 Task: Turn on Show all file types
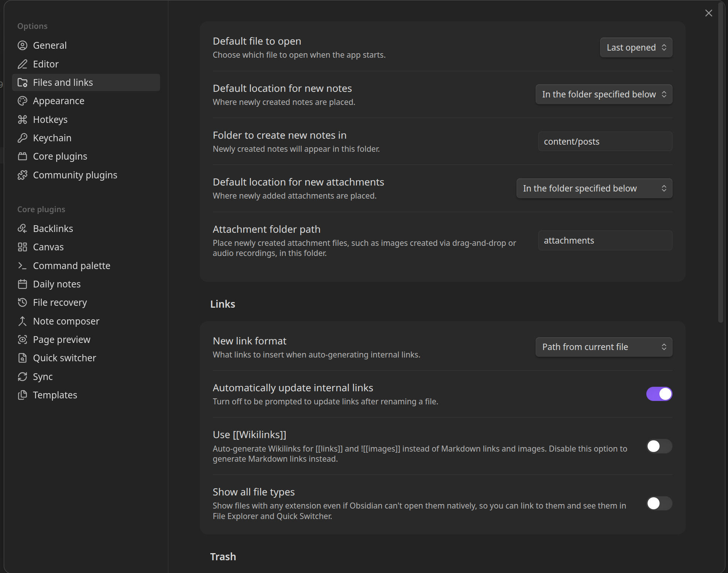click(x=659, y=503)
